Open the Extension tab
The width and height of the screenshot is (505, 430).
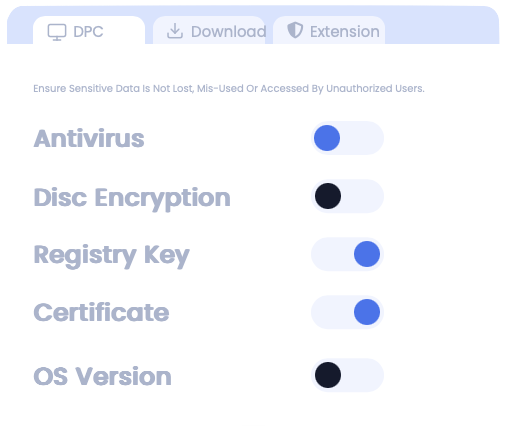[x=329, y=30]
